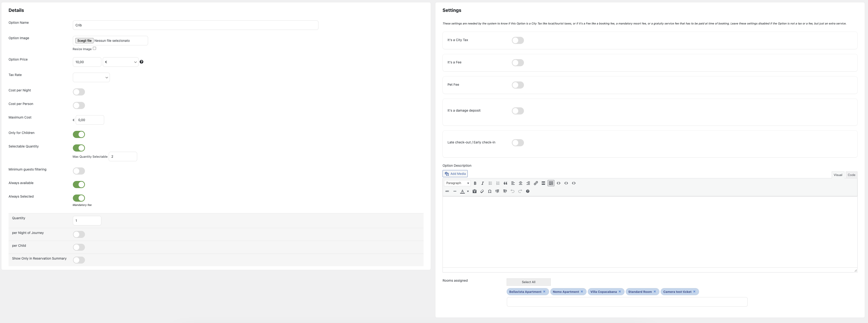The image size is (868, 323).
Task: Disable Always Selected toggle
Action: [79, 198]
